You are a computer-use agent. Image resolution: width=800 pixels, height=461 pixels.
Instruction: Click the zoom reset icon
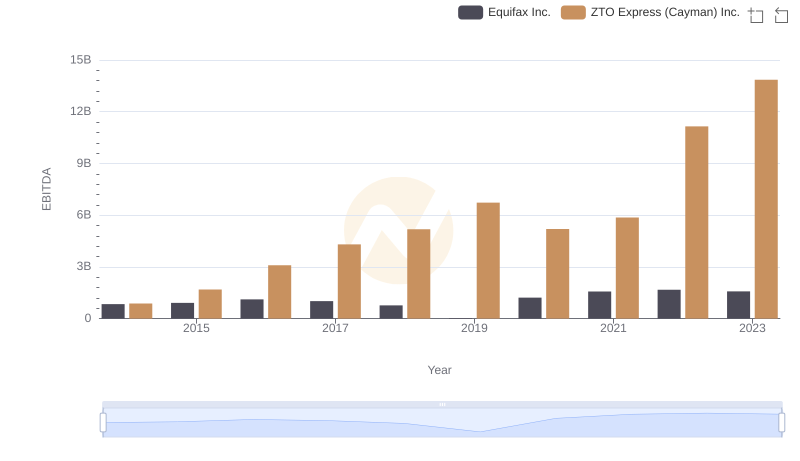click(x=781, y=15)
